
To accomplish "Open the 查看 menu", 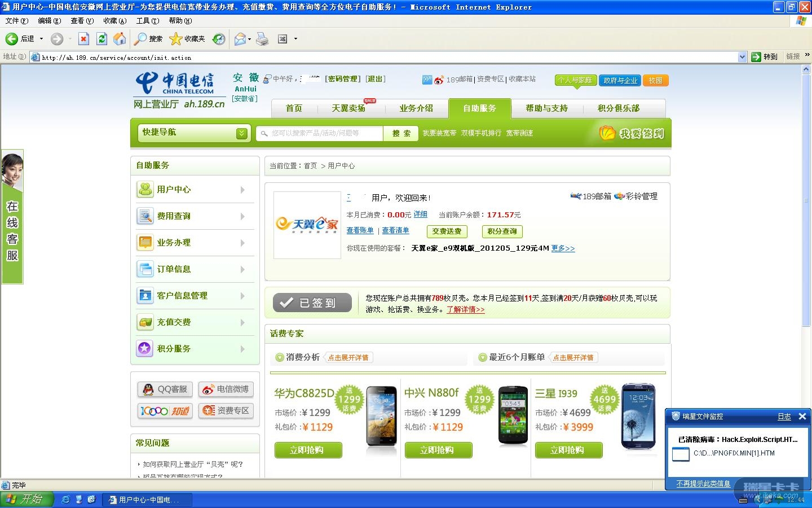I will click(x=82, y=21).
